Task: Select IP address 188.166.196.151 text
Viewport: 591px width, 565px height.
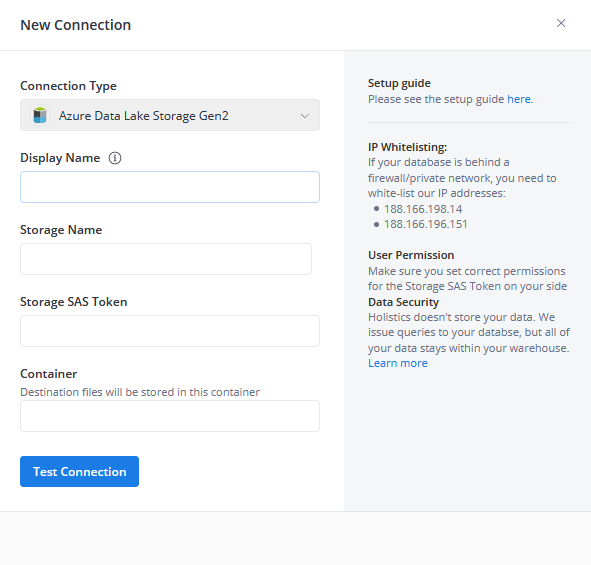Action: tap(426, 224)
